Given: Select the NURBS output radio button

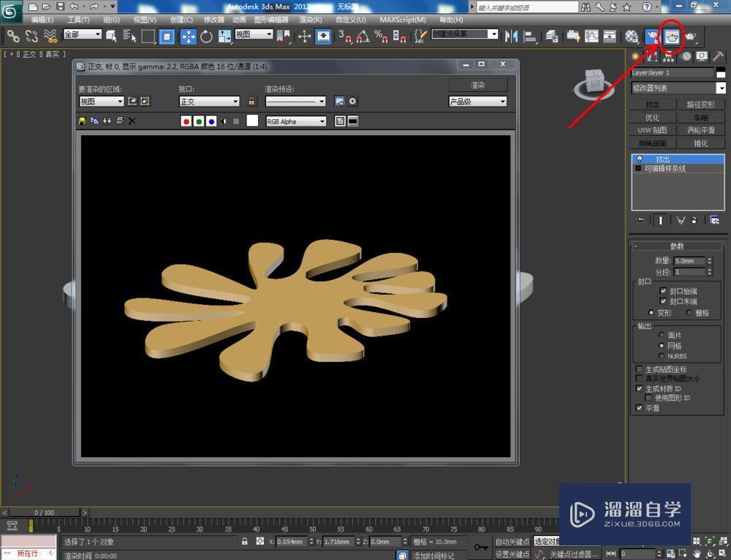Looking at the screenshot, I should point(662,356).
